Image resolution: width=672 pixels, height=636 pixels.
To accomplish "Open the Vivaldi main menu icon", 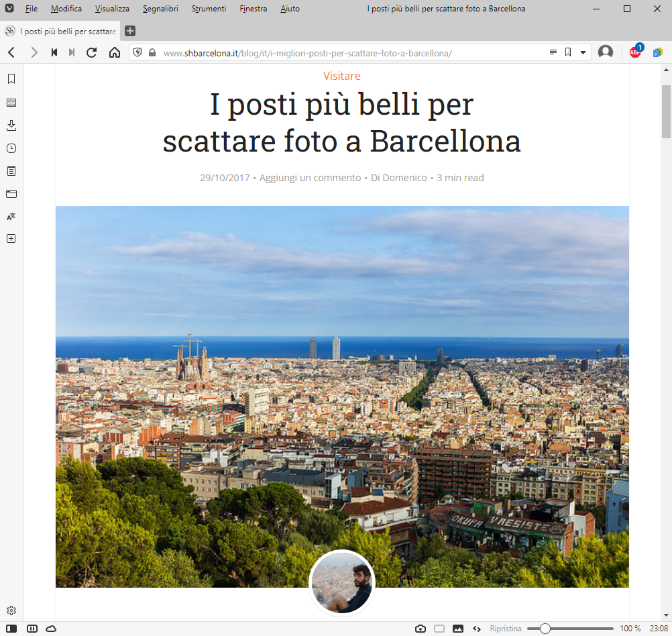I will 9,9.
